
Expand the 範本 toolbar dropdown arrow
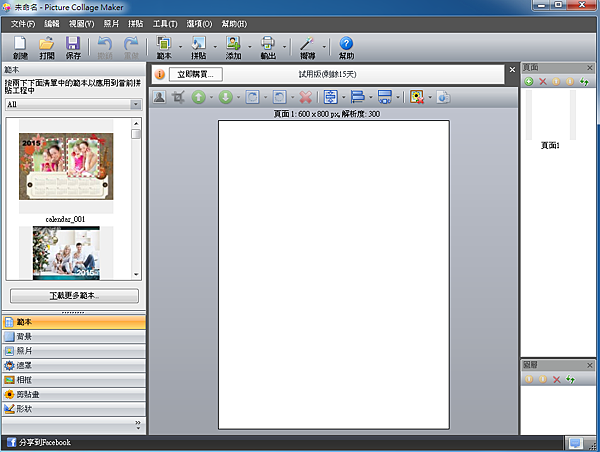(180, 46)
